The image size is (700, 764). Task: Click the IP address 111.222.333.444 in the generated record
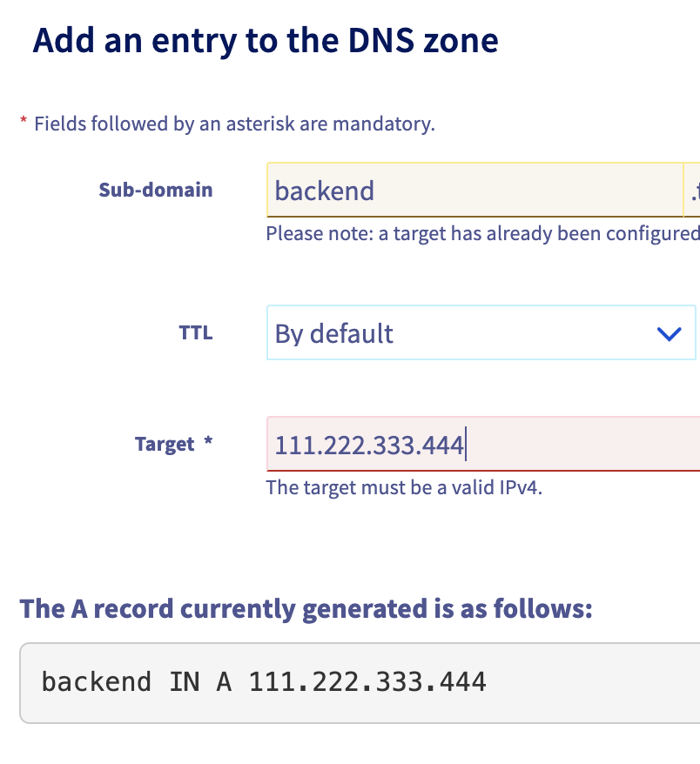click(367, 681)
